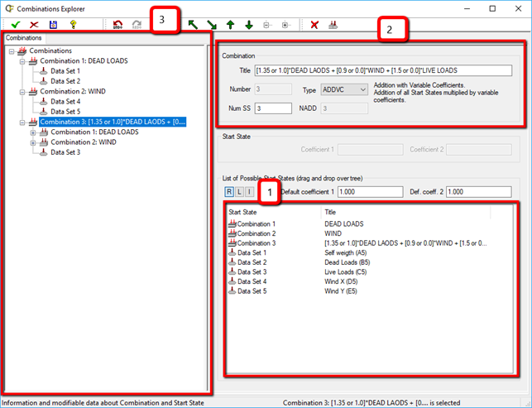532x408 pixels.
Task: Select Data Set 2 in tree
Action: pyautogui.click(x=65, y=81)
